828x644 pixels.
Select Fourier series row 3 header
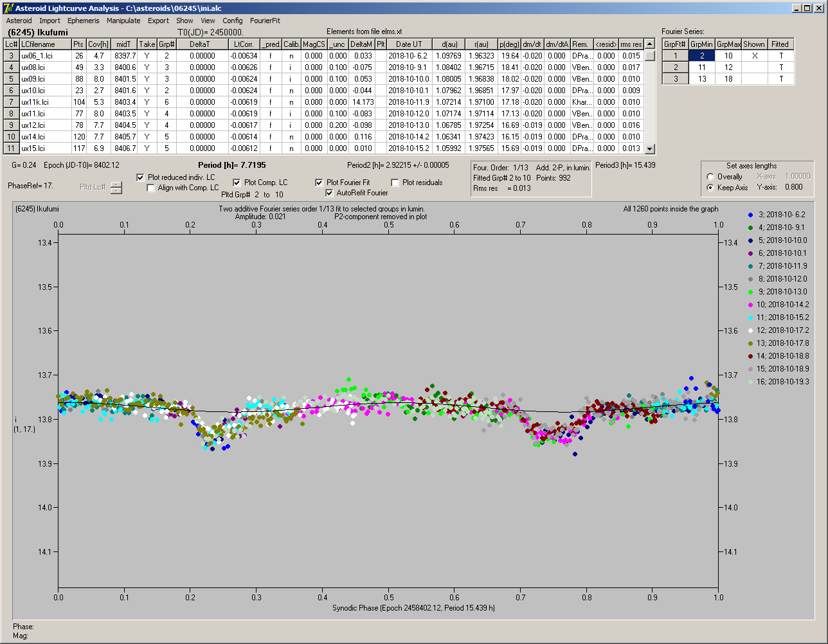676,79
